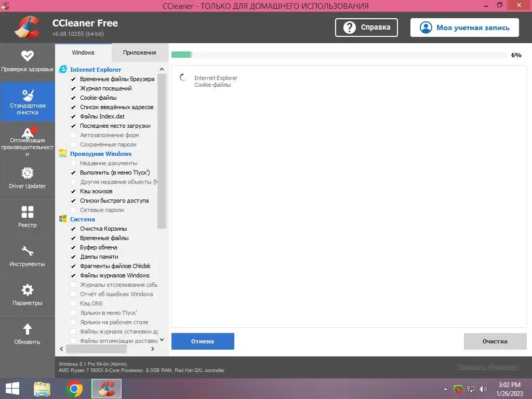Toggle Буфер обмена checkbox
This screenshot has height=399, width=532.
point(73,247)
